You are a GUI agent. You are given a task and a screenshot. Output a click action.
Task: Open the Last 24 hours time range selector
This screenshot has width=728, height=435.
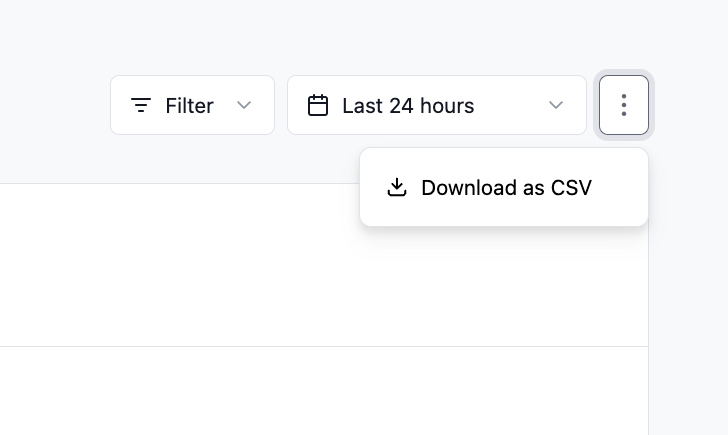(437, 105)
